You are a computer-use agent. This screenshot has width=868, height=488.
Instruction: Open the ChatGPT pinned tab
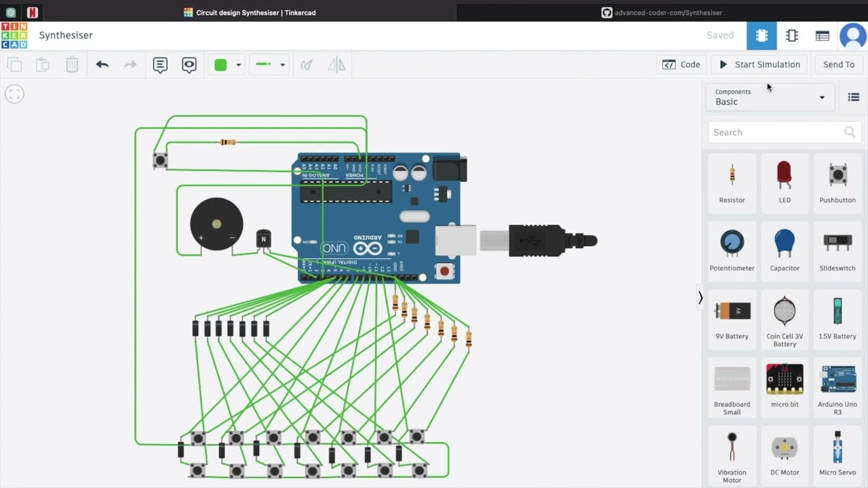(10, 12)
